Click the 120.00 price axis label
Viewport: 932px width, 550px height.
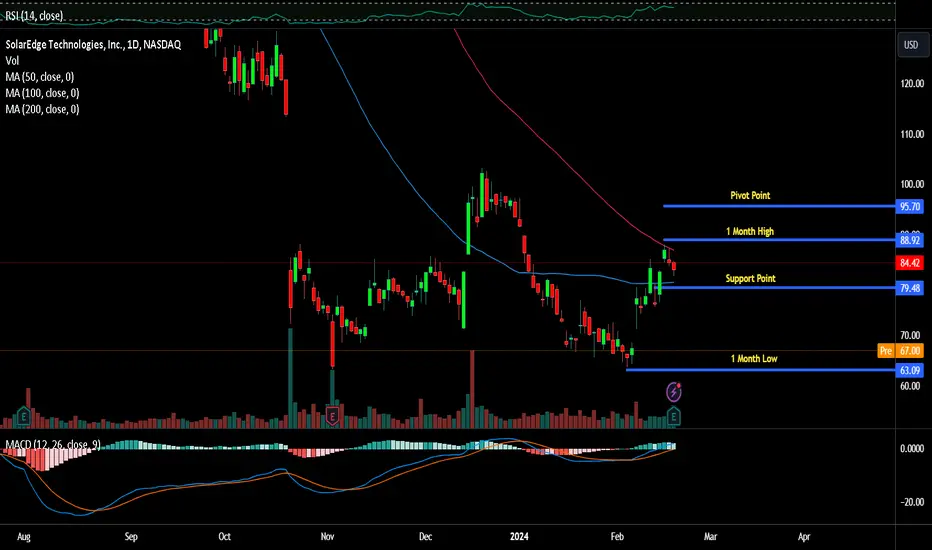912,83
